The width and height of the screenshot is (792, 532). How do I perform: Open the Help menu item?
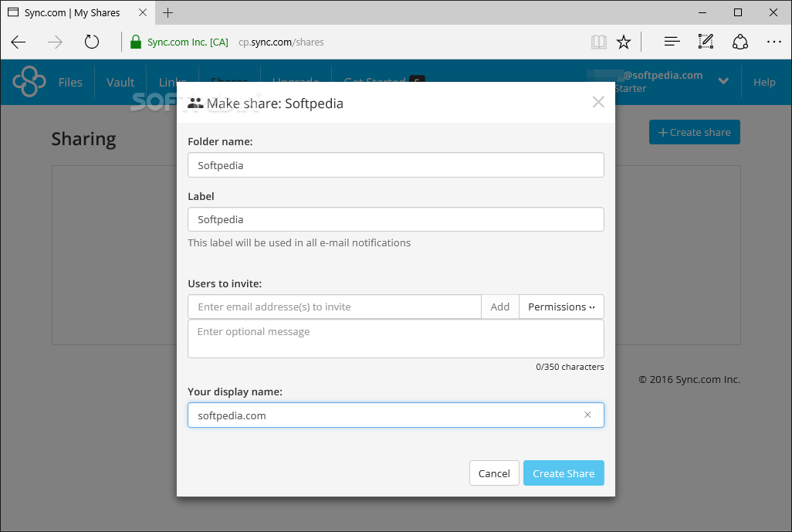coord(764,83)
